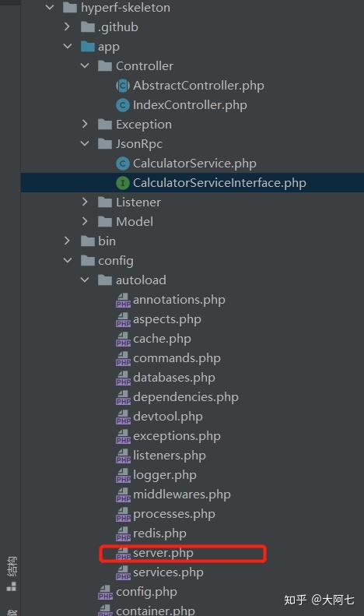Image resolution: width=364 pixels, height=616 pixels.
Task: Click the services.php file icon
Action: pos(123,572)
